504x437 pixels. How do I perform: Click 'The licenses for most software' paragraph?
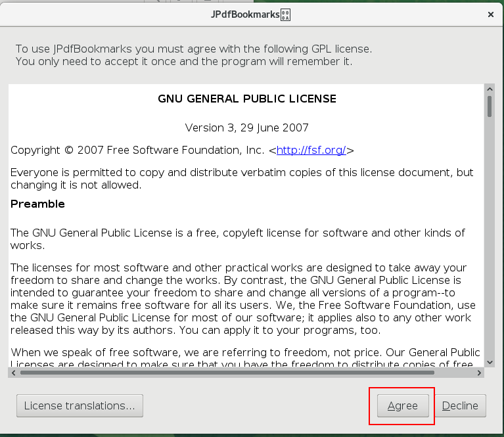click(243, 299)
